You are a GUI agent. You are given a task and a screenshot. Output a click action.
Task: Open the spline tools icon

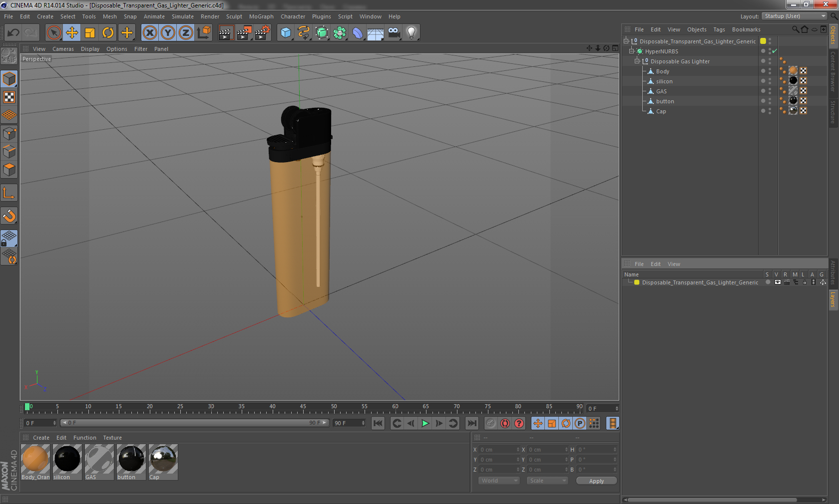(304, 33)
